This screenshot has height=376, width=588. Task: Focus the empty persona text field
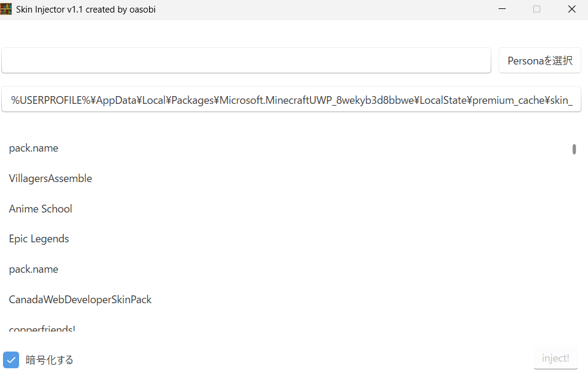246,60
